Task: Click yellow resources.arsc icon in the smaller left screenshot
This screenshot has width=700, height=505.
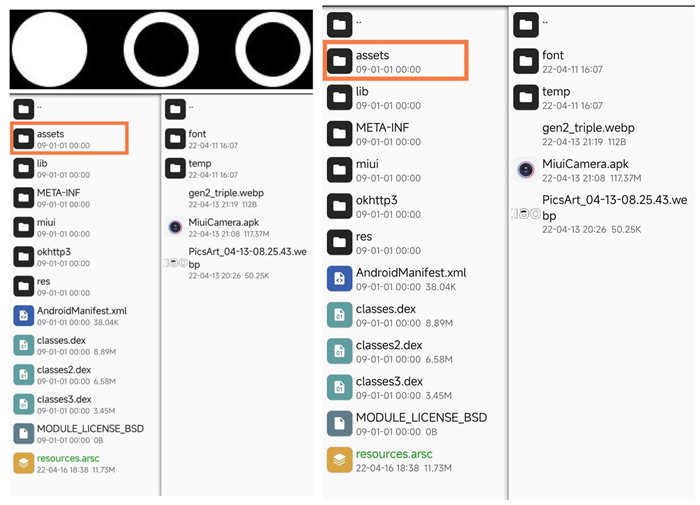Action: [x=23, y=462]
